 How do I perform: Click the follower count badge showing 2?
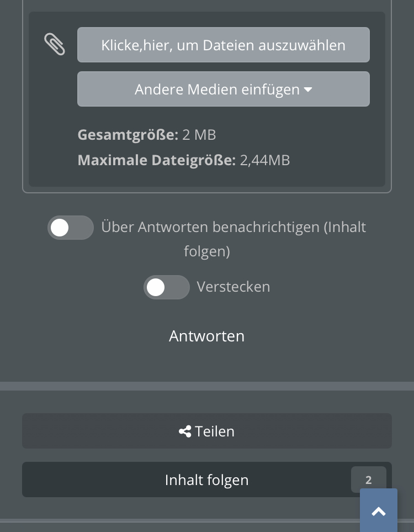(369, 480)
